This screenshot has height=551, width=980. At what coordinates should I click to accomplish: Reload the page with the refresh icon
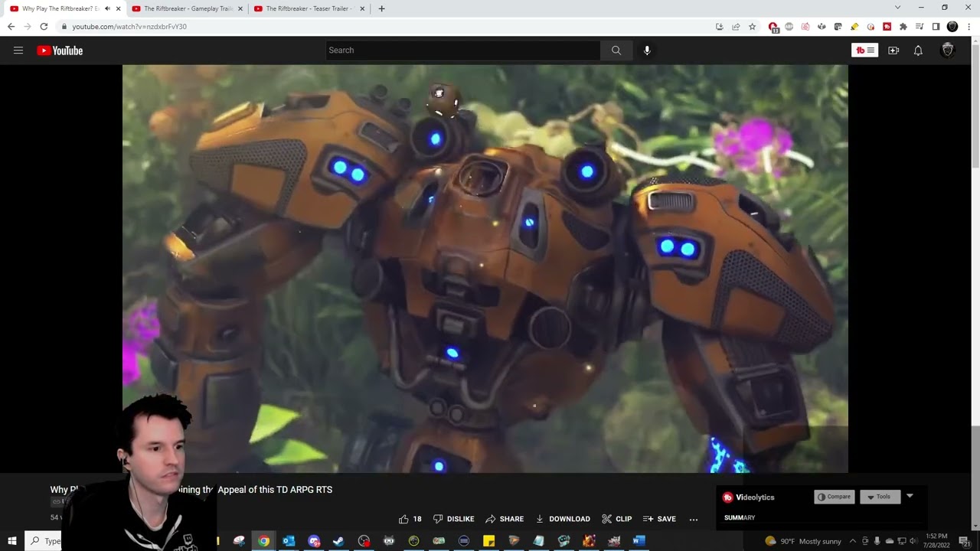click(x=44, y=27)
